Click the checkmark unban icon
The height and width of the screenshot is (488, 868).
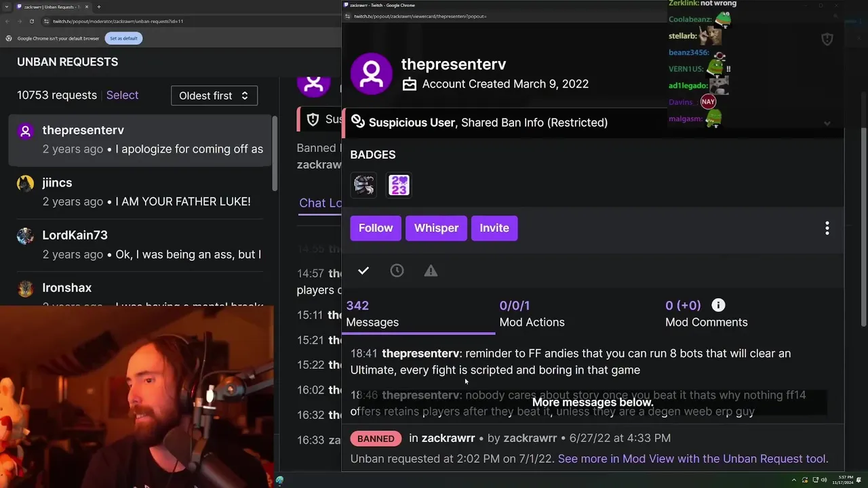click(x=363, y=271)
